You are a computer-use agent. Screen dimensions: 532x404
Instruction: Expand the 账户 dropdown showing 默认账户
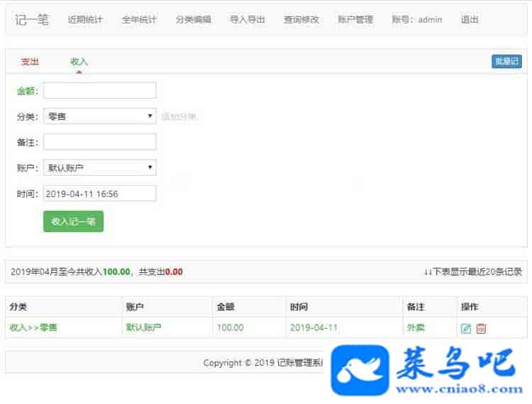(x=99, y=168)
